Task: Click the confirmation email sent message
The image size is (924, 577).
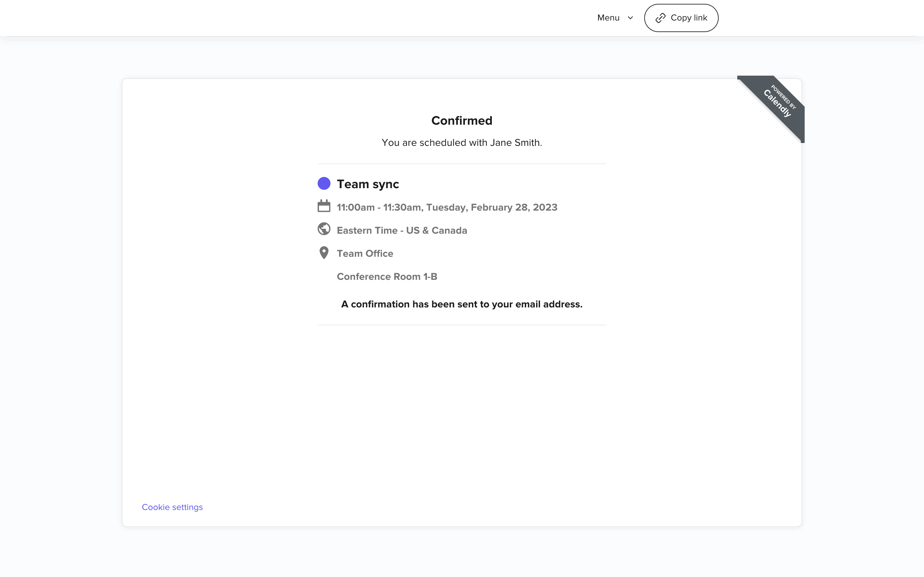Action: [462, 305]
